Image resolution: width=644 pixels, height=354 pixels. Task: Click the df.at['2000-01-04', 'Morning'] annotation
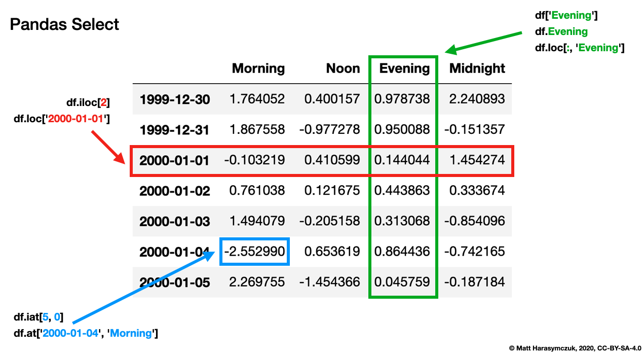[x=85, y=333]
